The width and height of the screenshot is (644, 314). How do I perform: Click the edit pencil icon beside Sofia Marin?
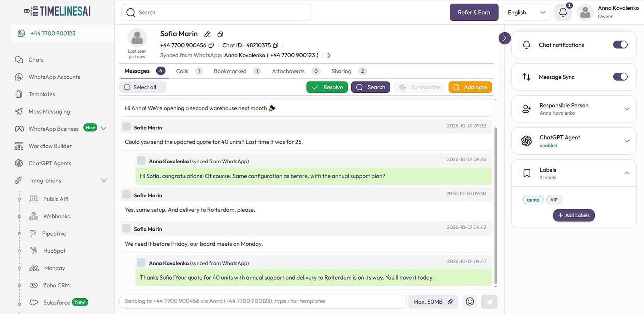pyautogui.click(x=207, y=34)
